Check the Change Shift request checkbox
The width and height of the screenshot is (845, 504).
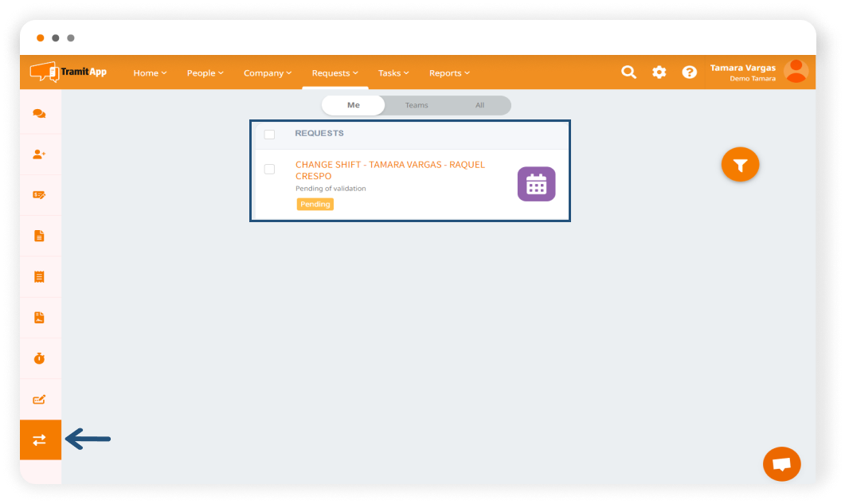[x=269, y=170]
